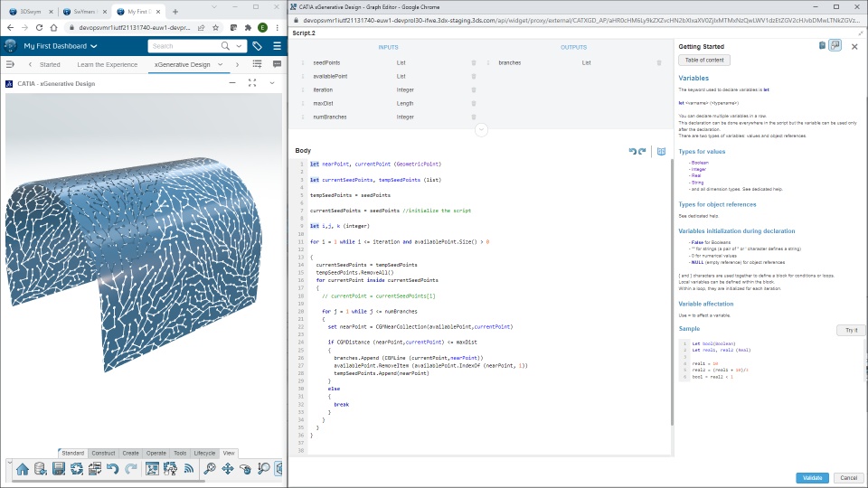Open the chat/comments bubble icon in the tab bar
The height and width of the screenshot is (488, 868).
[277, 64]
